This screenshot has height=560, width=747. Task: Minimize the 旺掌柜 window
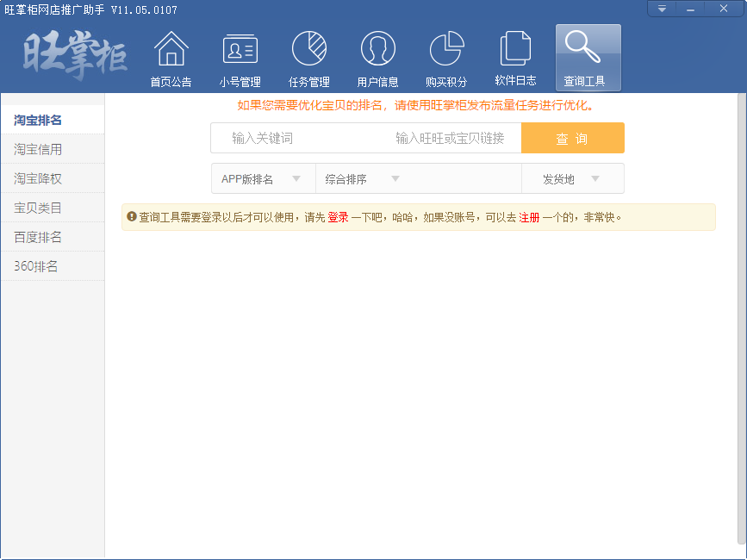coord(690,9)
